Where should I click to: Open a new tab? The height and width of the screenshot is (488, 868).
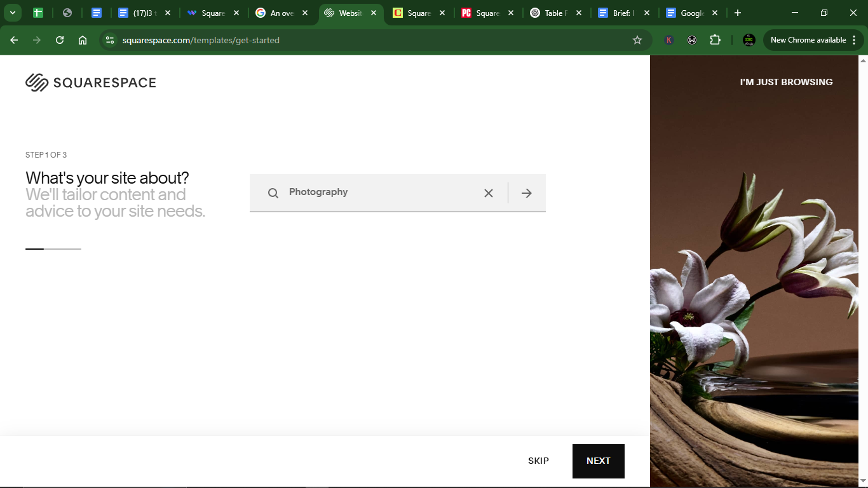(737, 13)
